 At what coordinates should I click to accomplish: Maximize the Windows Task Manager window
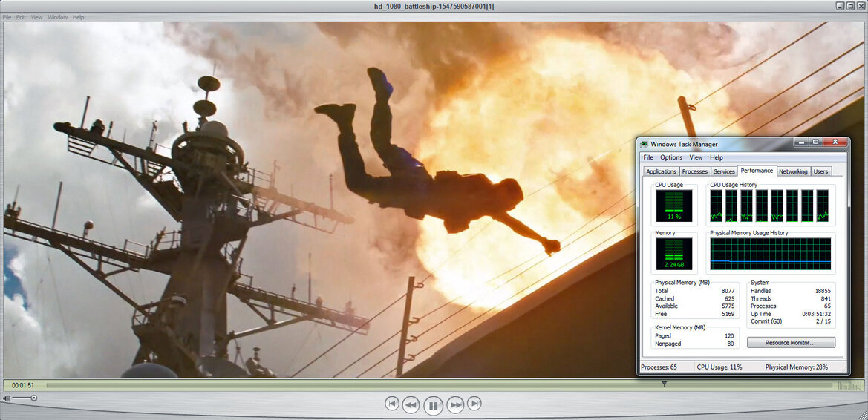coord(816,142)
